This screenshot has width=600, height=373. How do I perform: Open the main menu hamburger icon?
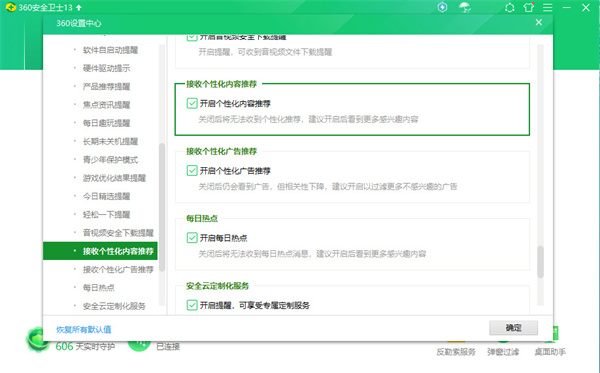(x=548, y=8)
